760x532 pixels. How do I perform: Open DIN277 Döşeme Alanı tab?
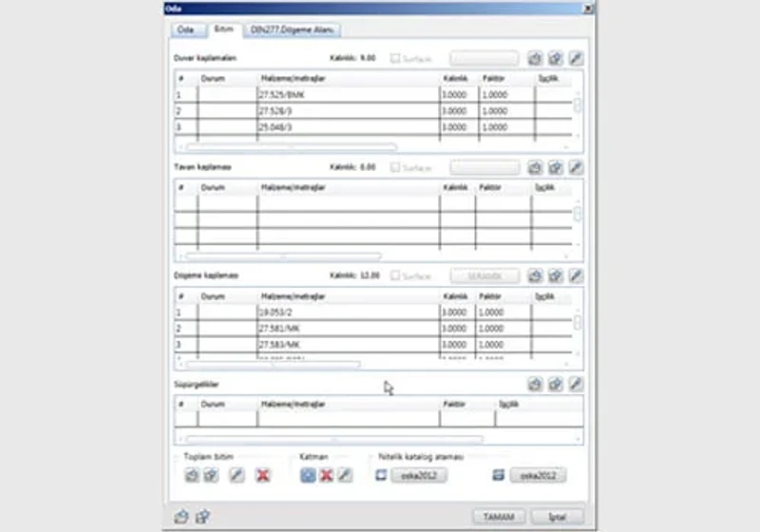pyautogui.click(x=293, y=30)
